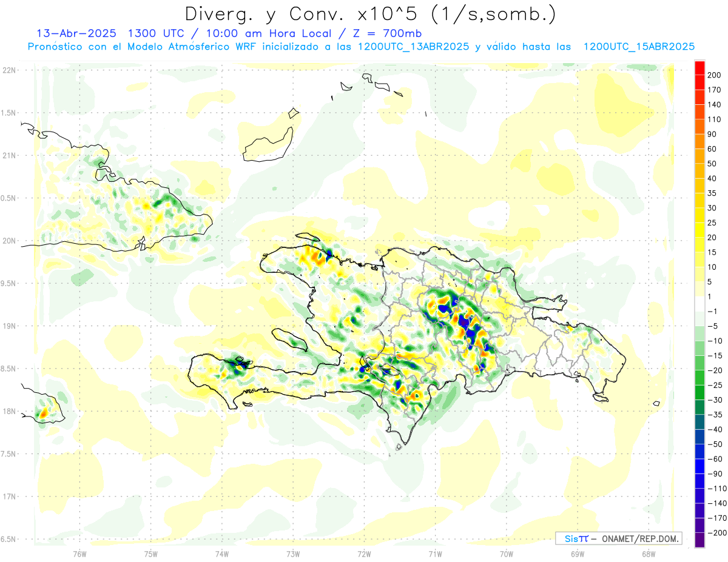Image resolution: width=728 pixels, height=562 pixels.
Task: Click the '74W' longitude label
Action: click(x=222, y=553)
